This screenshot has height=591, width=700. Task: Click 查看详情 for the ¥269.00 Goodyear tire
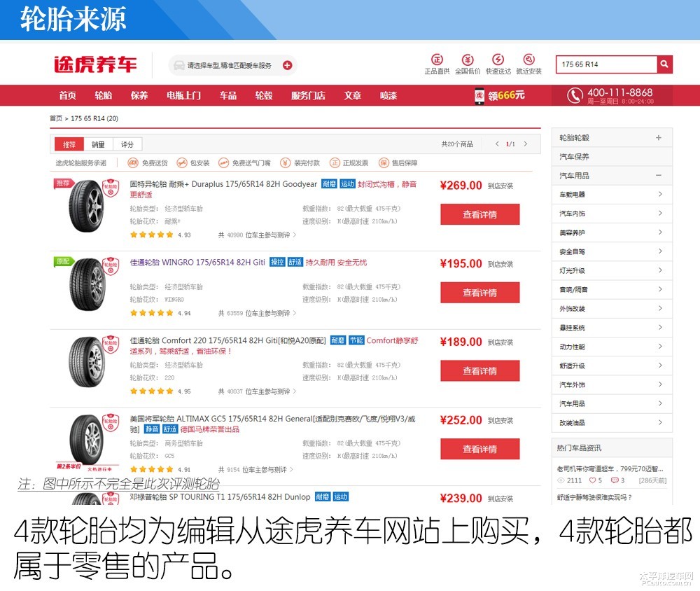tap(480, 214)
